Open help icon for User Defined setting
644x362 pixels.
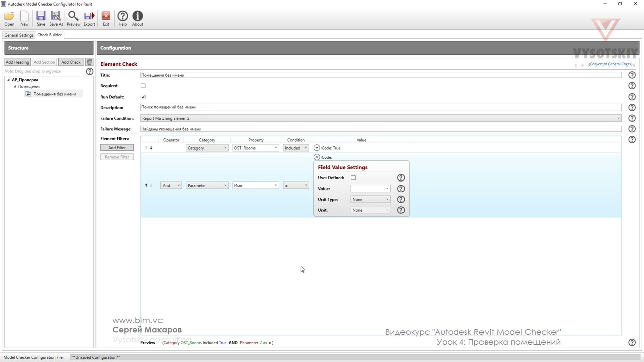(401, 178)
